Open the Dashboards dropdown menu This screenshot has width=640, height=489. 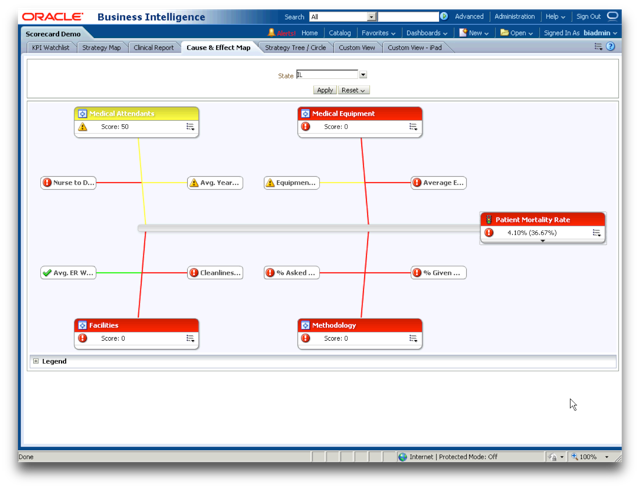point(427,33)
